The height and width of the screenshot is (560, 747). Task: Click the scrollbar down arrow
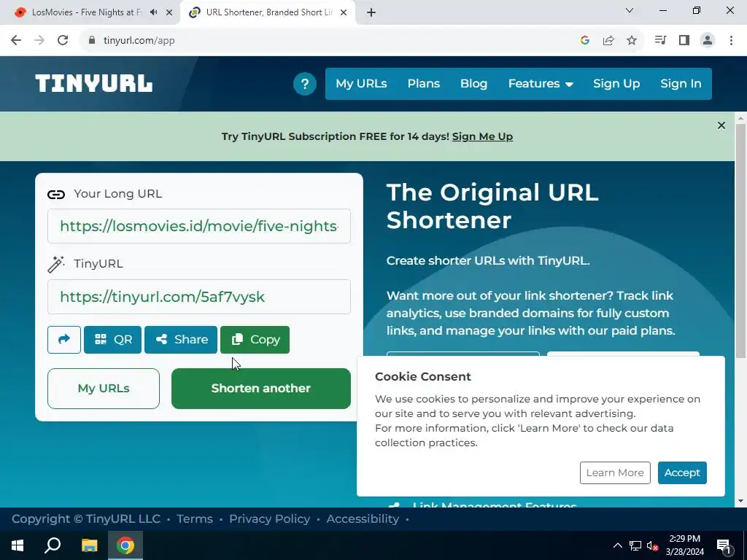click(741, 501)
